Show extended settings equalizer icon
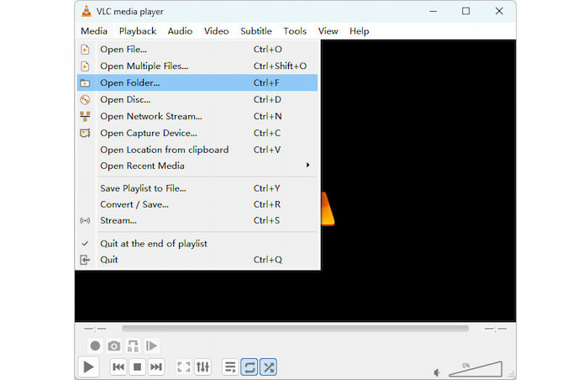This screenshot has height=380, width=588. (203, 367)
